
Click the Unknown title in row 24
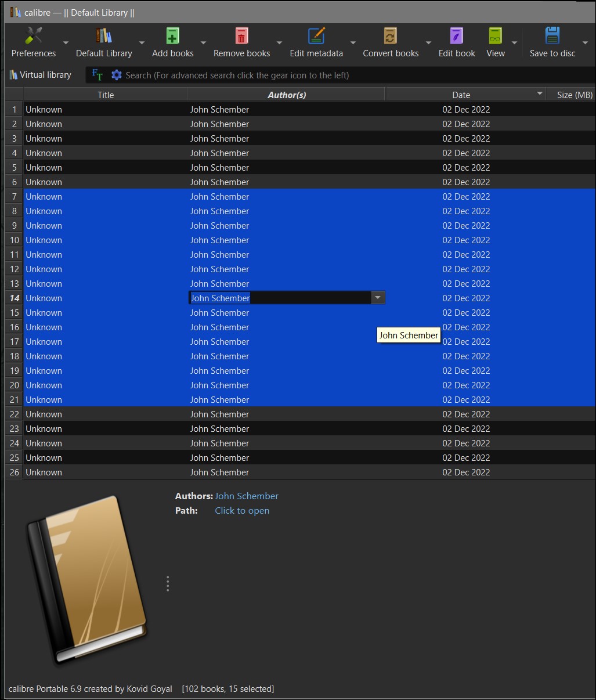pyautogui.click(x=44, y=443)
